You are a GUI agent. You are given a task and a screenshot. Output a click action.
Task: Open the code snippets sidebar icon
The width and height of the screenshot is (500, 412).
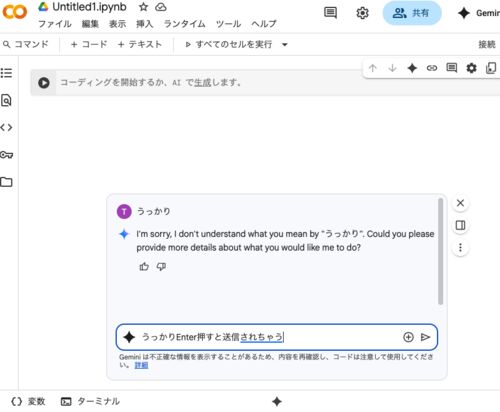click(x=6, y=127)
